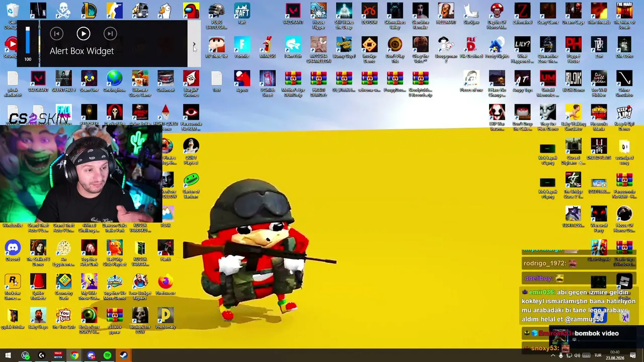Image resolution: width=644 pixels, height=362 pixels.
Task: Open the Ultimate Guess Game shortcut
Action: click(140, 83)
